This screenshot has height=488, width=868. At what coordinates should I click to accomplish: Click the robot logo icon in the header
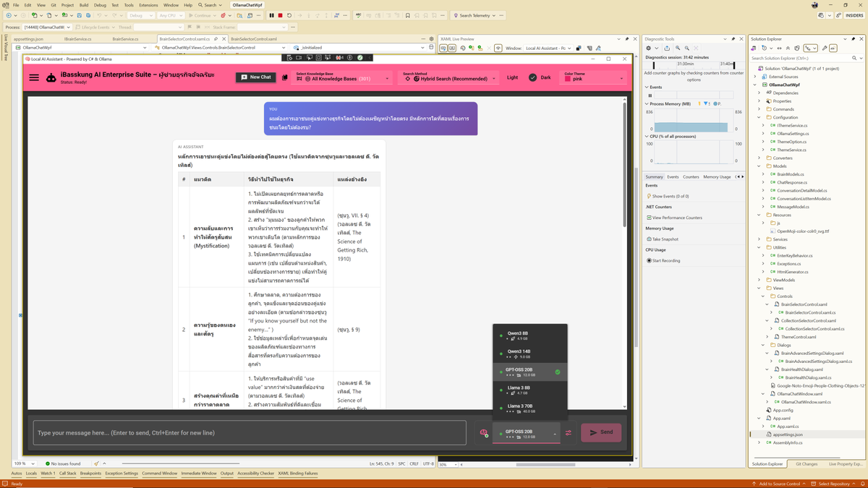[x=51, y=77]
